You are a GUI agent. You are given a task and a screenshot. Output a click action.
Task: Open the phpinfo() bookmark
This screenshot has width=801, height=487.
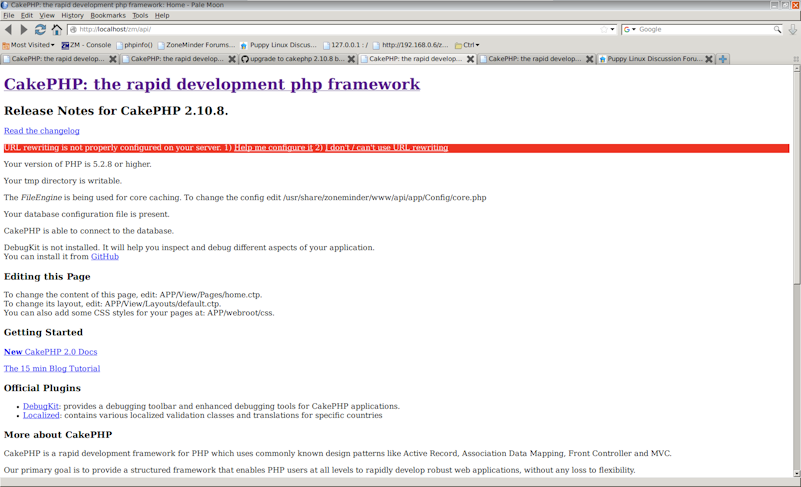[x=134, y=45]
